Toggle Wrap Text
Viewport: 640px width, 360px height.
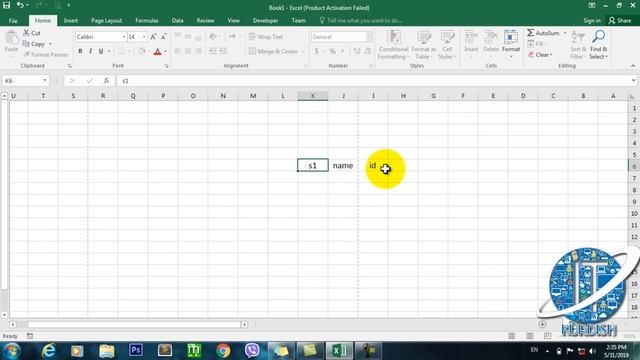pos(266,37)
